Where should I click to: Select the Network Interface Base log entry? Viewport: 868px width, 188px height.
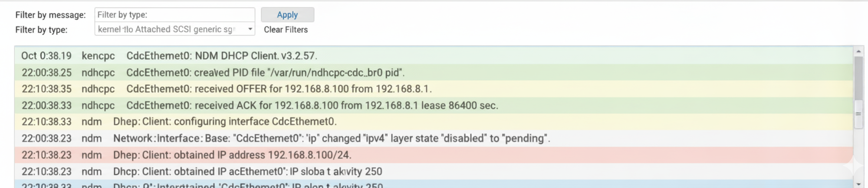coord(331,138)
